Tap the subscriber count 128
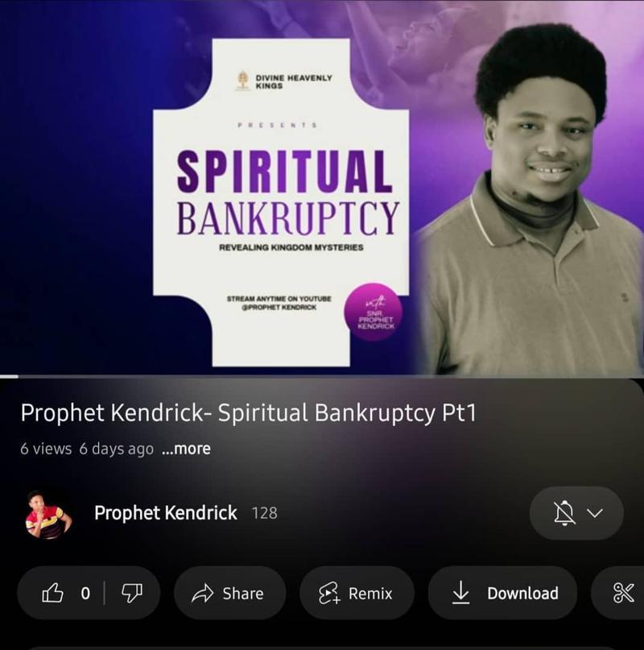 [264, 513]
